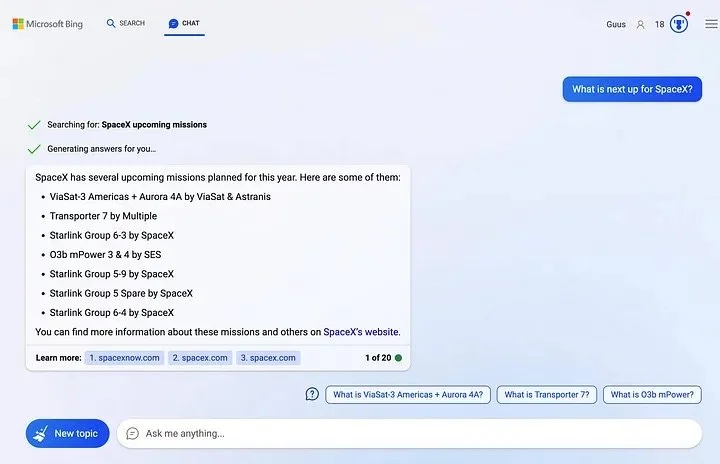
Task: Click the user profile icon
Action: (640, 25)
